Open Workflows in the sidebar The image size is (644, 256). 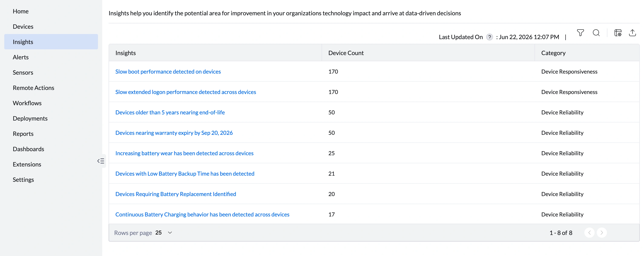pos(51,103)
